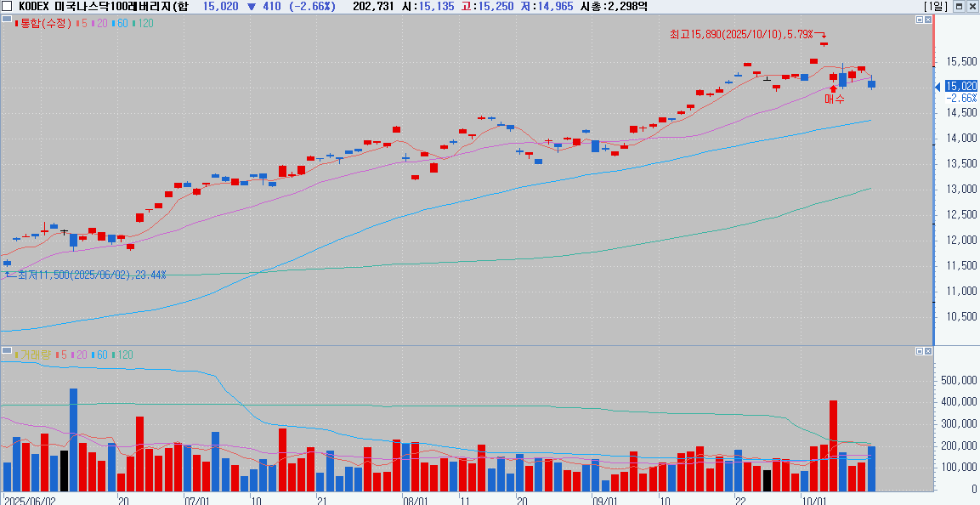Select the 60-day moving average legend in the price panel

point(121,23)
